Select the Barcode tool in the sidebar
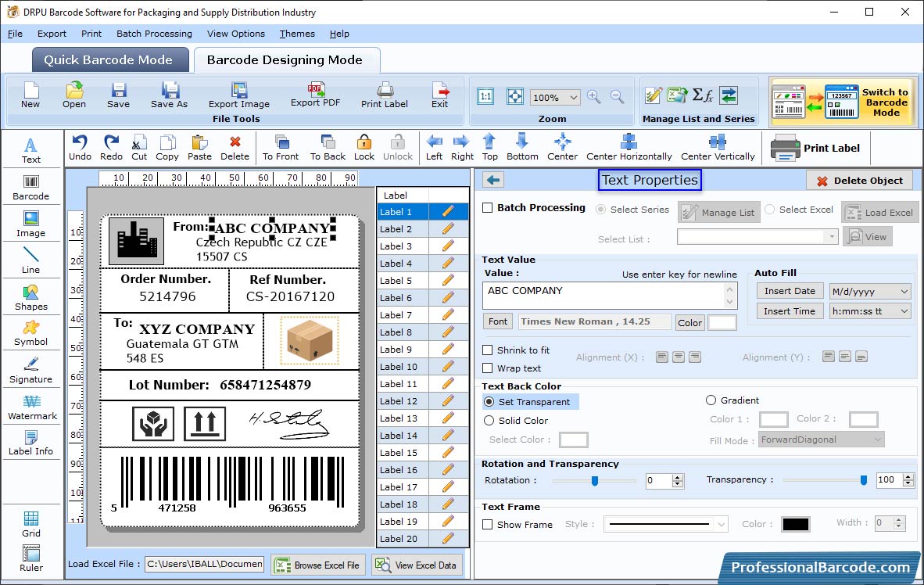Image resolution: width=924 pixels, height=585 pixels. 30,186
